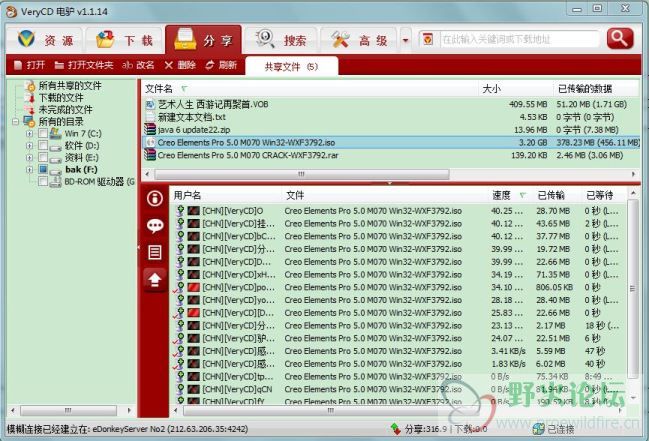The width and height of the screenshot is (649, 441).
Task: Select Creo Elements Pro Win32-WXF3792.iso file row
Action: pos(391,142)
